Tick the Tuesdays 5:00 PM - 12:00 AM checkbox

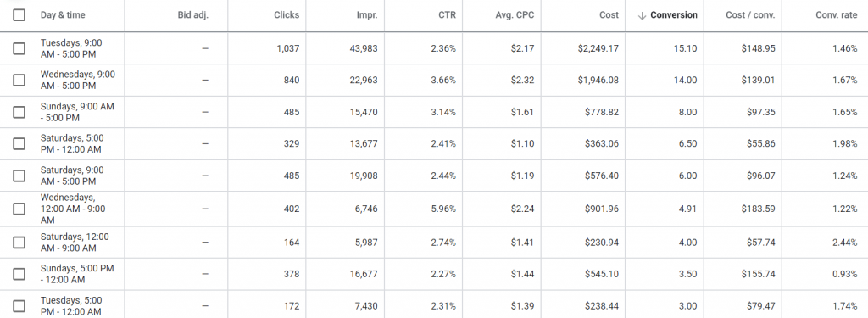(x=19, y=306)
